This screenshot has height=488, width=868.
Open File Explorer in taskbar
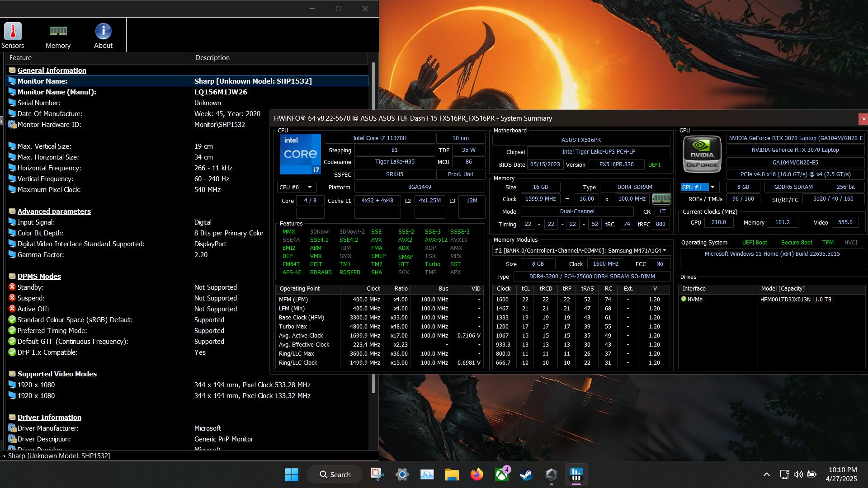[x=452, y=474]
